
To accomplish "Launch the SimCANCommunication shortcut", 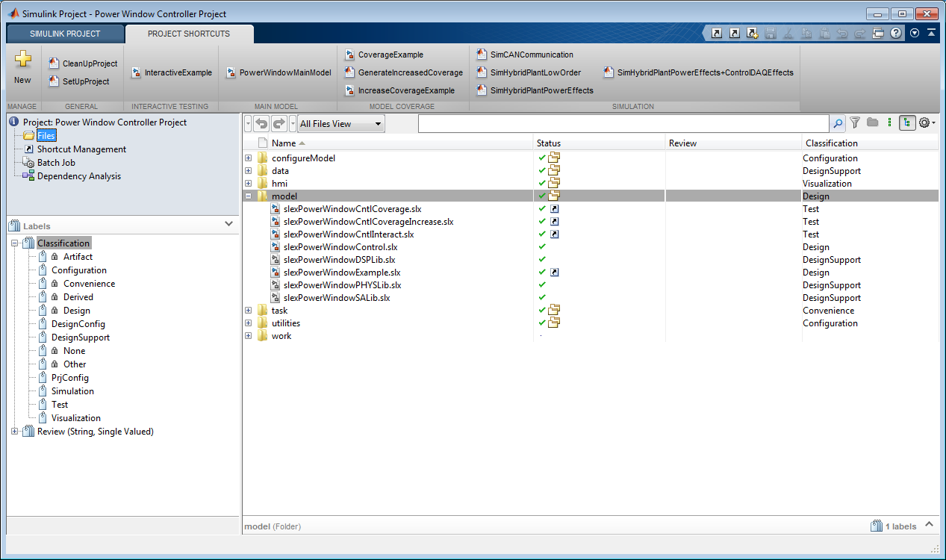I will point(525,55).
